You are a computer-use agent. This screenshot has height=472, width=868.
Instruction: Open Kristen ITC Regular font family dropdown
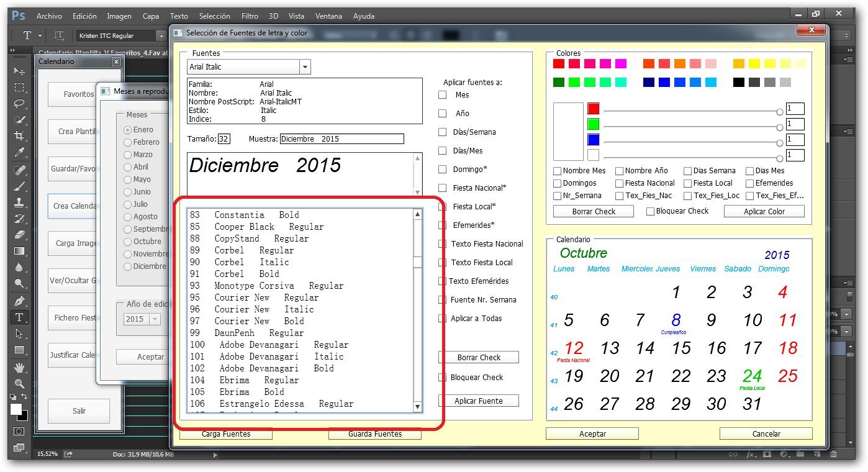161,36
